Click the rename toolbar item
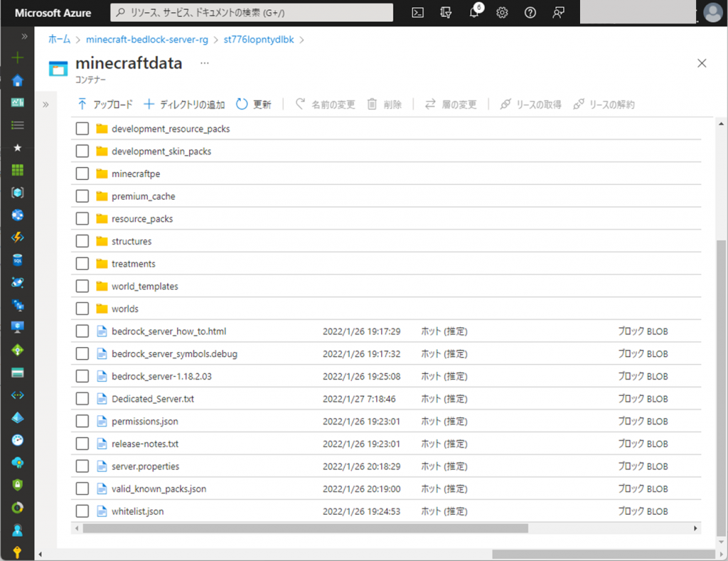728x561 pixels. [326, 104]
